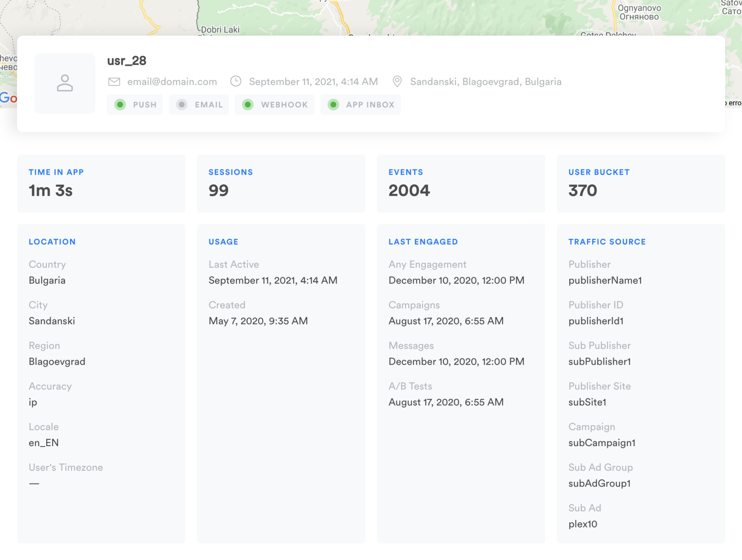Image resolution: width=742 pixels, height=560 pixels.
Task: Click the Sandanski, Blagoevgrad, Bulgaria location text
Action: tap(486, 81)
